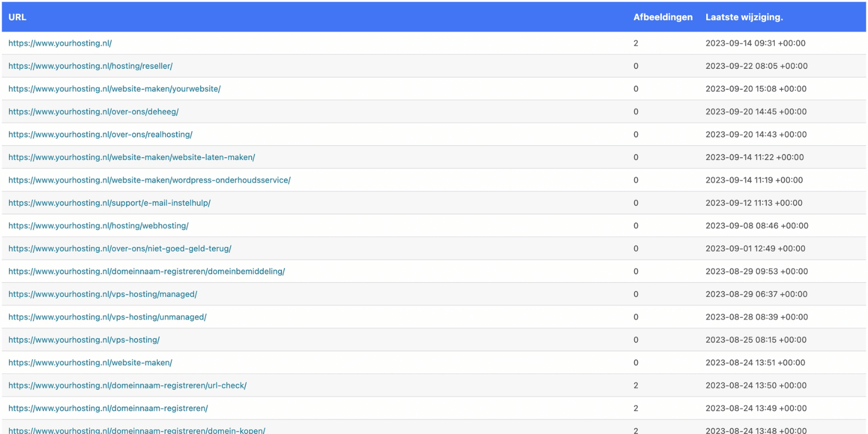The image size is (868, 434).
Task: Select date 2023-08-25 08:15 +00:00
Action: click(x=756, y=340)
